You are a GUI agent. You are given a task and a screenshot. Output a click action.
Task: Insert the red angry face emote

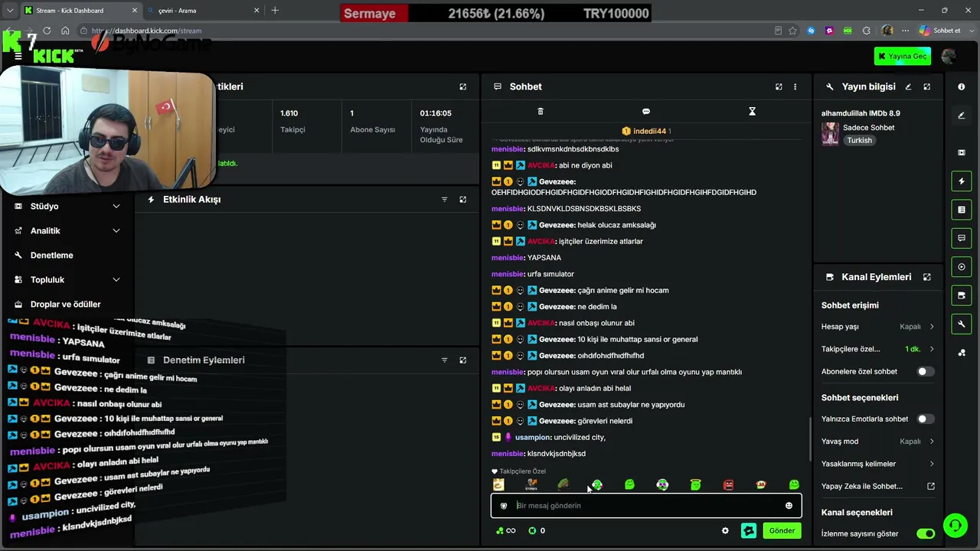(x=728, y=484)
